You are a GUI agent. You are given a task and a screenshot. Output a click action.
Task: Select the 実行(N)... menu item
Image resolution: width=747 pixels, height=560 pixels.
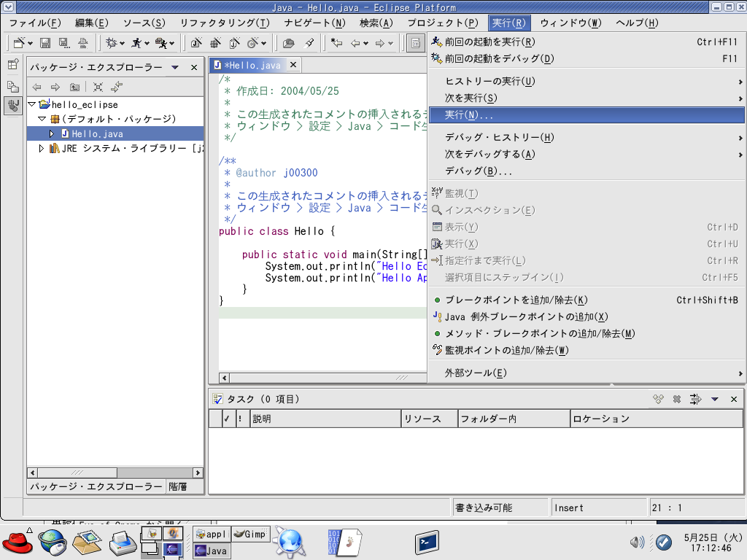click(x=587, y=115)
